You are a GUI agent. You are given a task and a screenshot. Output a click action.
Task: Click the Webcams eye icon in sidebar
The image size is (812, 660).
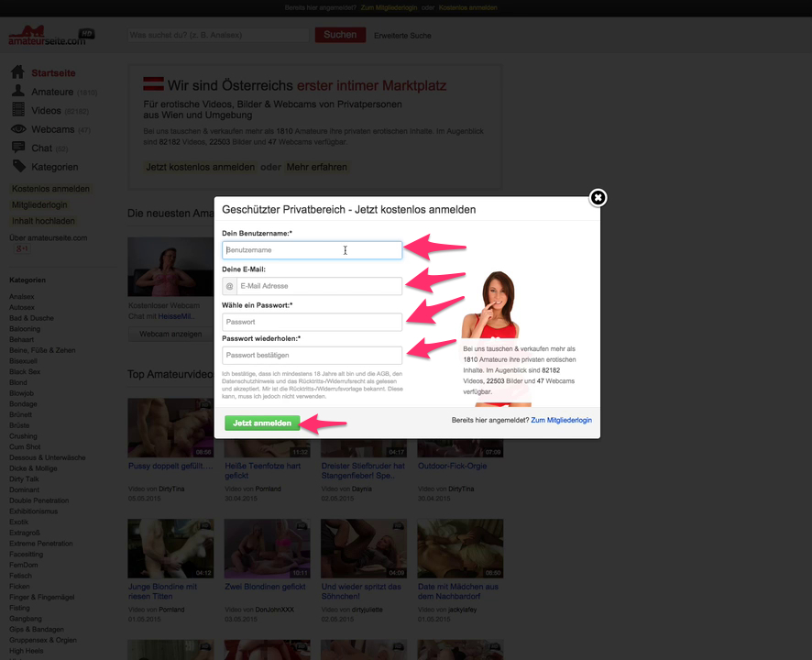click(17, 129)
